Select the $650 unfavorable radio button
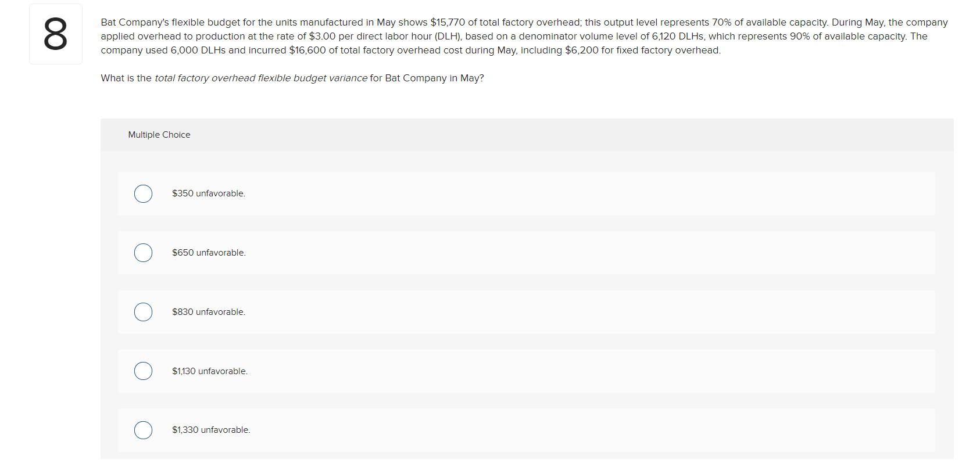The height and width of the screenshot is (470, 980). tap(143, 253)
